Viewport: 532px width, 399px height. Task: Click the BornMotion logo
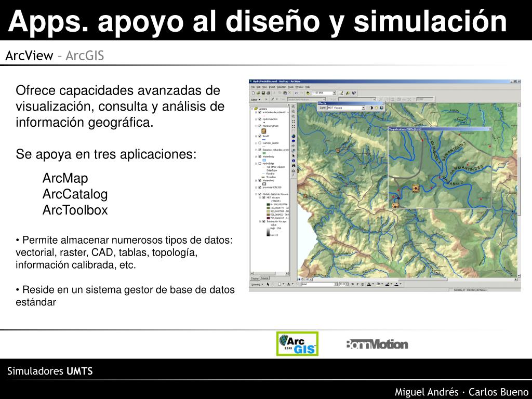[377, 344]
